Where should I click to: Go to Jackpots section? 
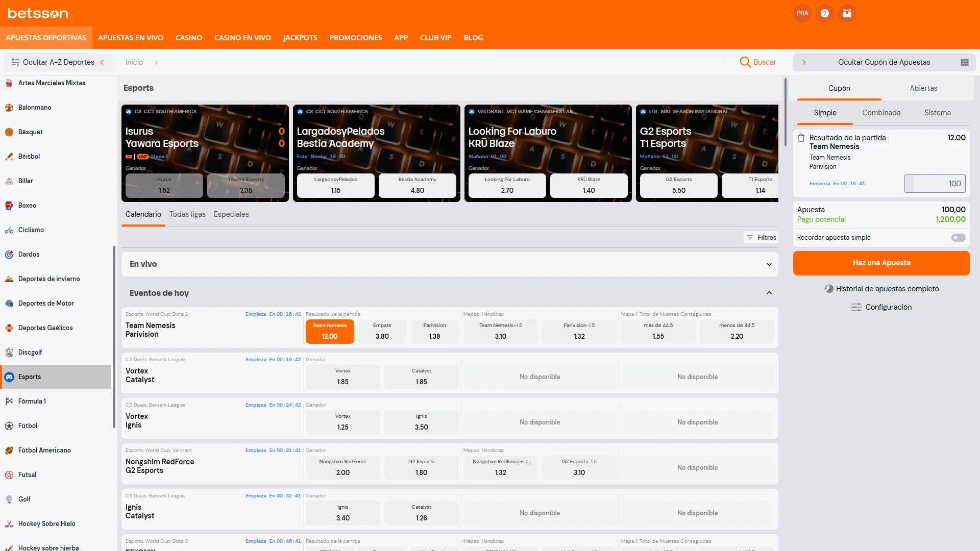point(300,38)
